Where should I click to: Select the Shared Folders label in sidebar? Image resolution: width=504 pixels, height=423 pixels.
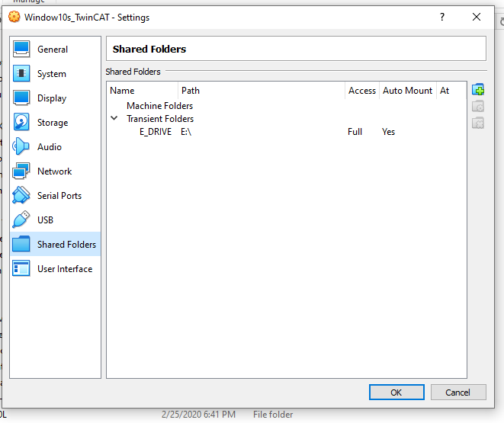tap(66, 245)
